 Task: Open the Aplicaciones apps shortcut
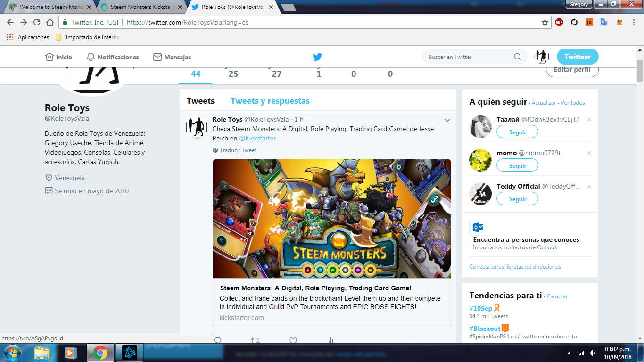click(28, 37)
